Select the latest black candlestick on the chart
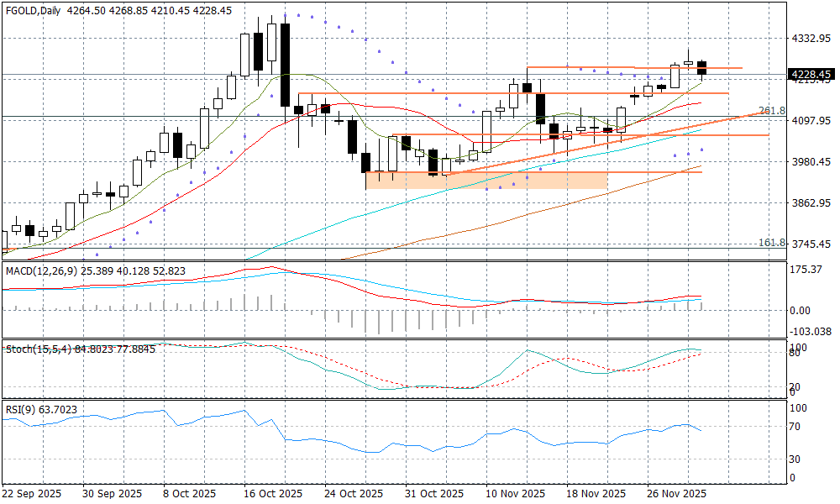The width and height of the screenshot is (840, 504). (702, 67)
